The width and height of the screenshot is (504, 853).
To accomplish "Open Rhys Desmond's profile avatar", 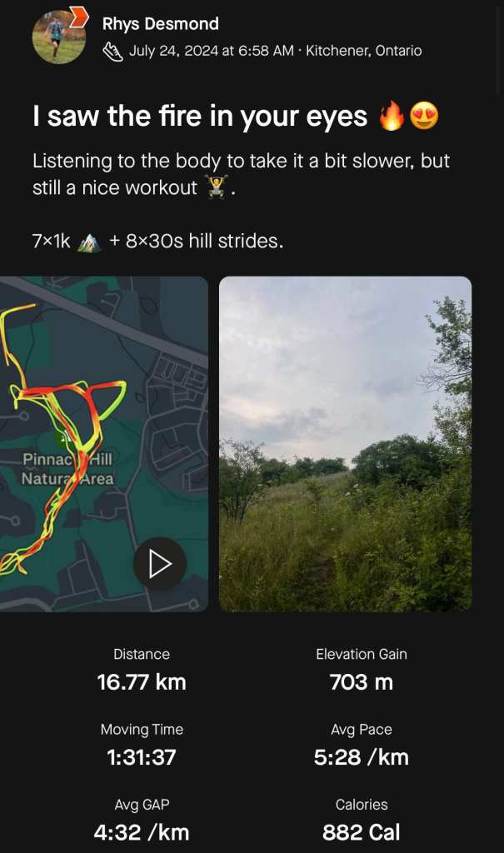I will pos(59,37).
